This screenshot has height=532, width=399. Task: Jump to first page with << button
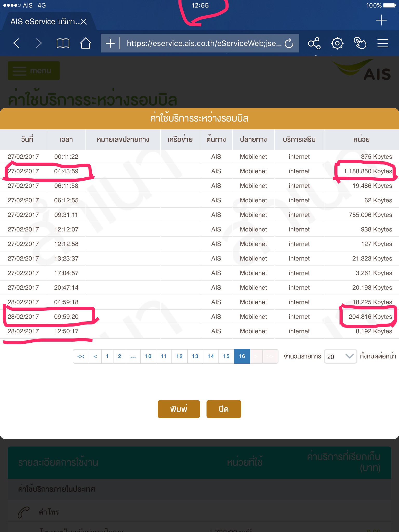point(81,356)
